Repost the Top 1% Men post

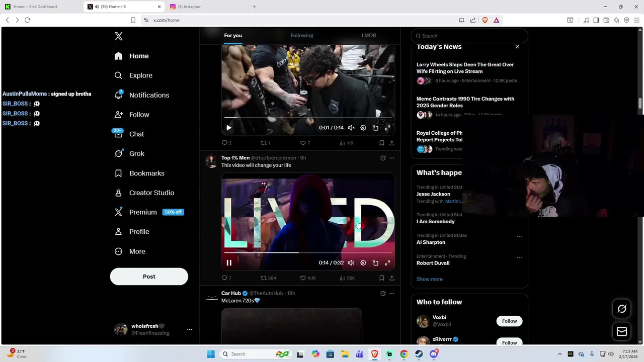point(268,278)
